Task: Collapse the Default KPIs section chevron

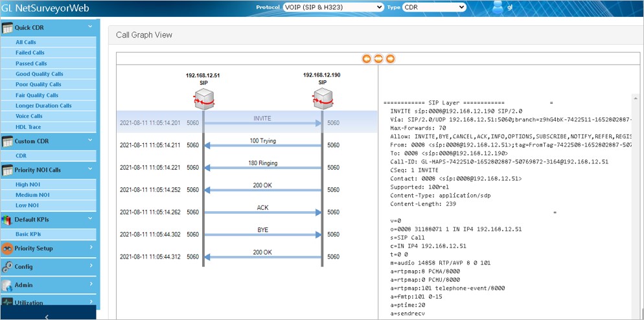Action: coord(90,218)
